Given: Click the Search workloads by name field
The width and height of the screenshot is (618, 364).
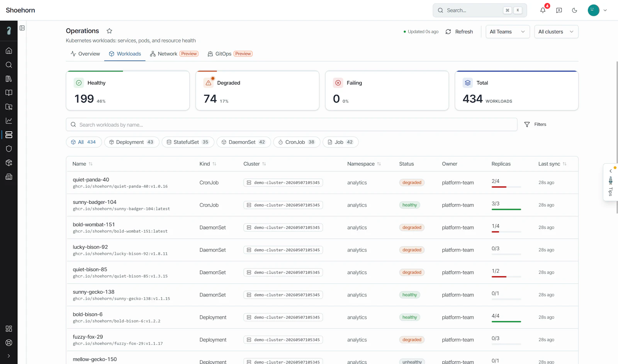Looking at the screenshot, I should (x=292, y=125).
